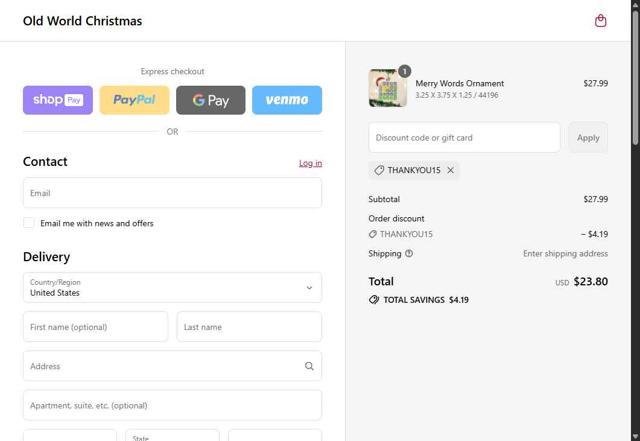Click the Total amount $23.80

(x=591, y=281)
